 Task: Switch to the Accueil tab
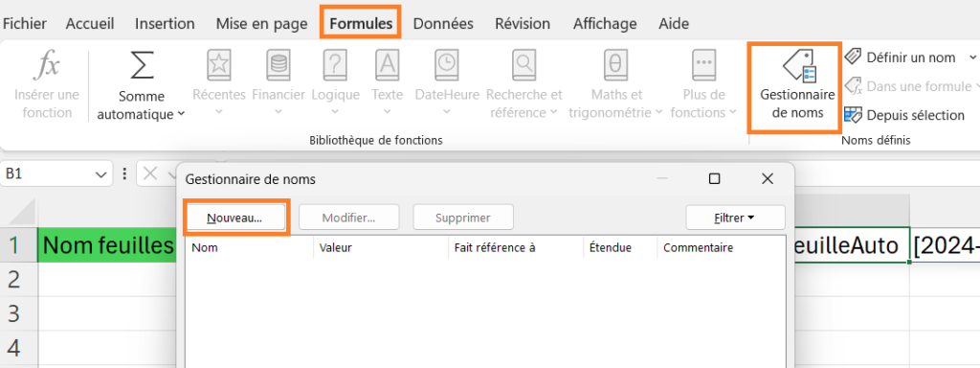90,24
